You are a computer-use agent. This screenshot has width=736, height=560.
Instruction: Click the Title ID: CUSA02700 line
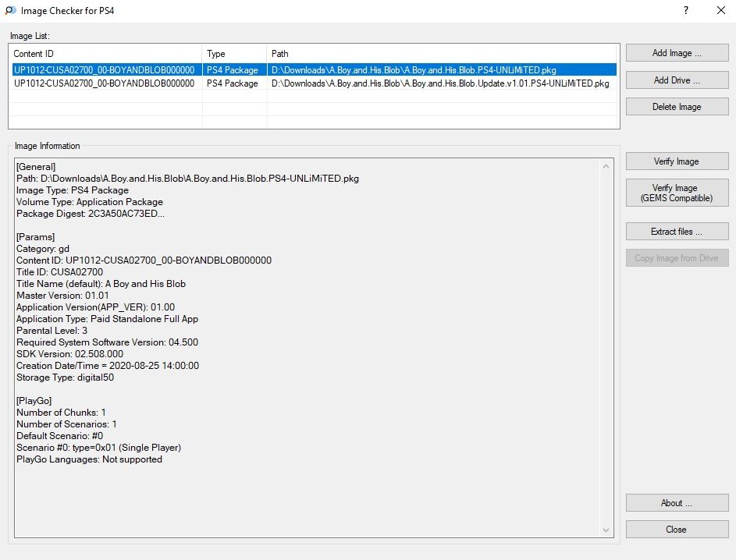click(59, 272)
